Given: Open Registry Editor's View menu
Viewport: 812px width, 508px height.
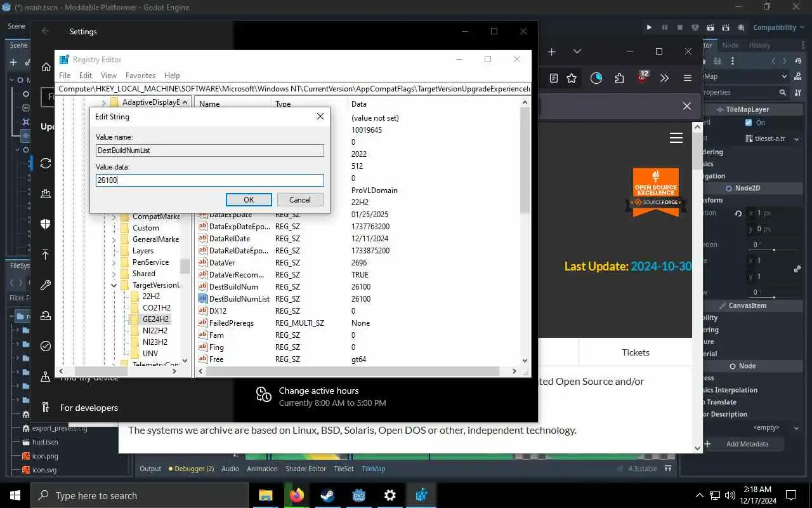Looking at the screenshot, I should click(108, 75).
